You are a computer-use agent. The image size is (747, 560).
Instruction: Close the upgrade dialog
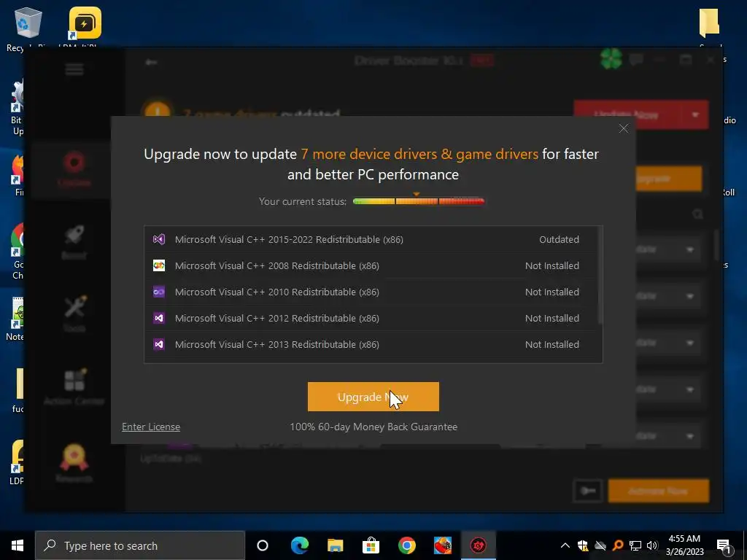click(x=624, y=128)
